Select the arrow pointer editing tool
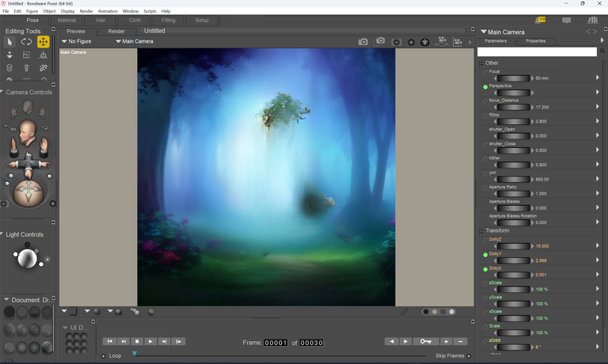Viewport: 608px width, 364px height. pos(9,41)
